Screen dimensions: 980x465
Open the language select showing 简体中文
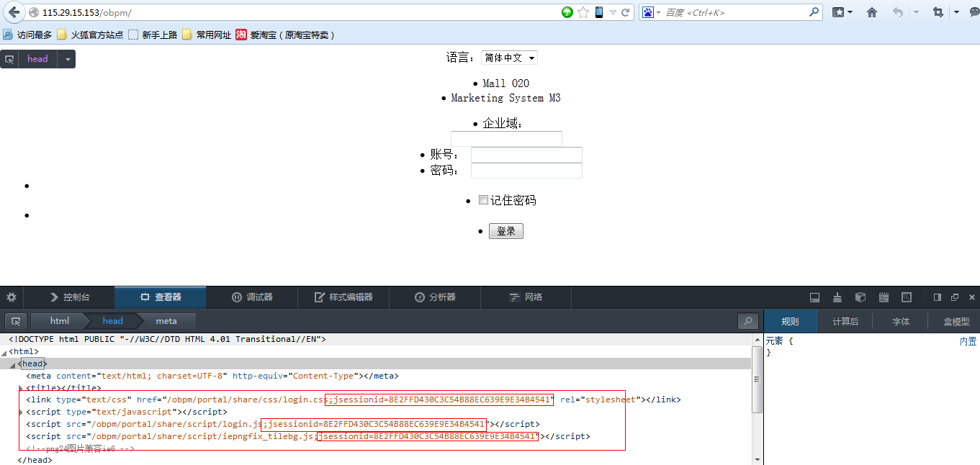point(509,58)
